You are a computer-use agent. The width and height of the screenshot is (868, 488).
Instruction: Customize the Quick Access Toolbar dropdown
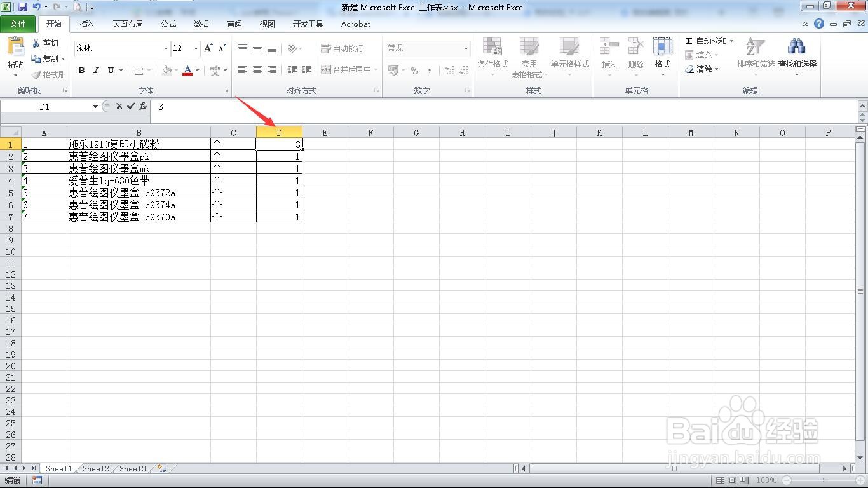click(92, 8)
